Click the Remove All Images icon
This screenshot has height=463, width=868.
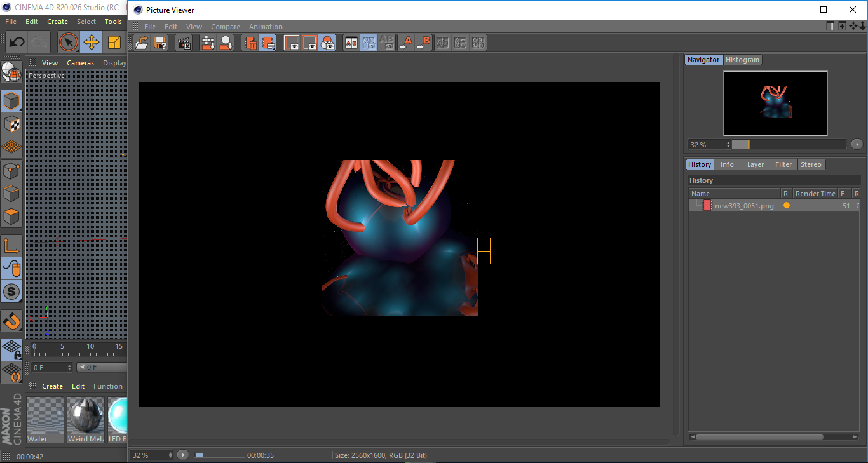click(268, 43)
